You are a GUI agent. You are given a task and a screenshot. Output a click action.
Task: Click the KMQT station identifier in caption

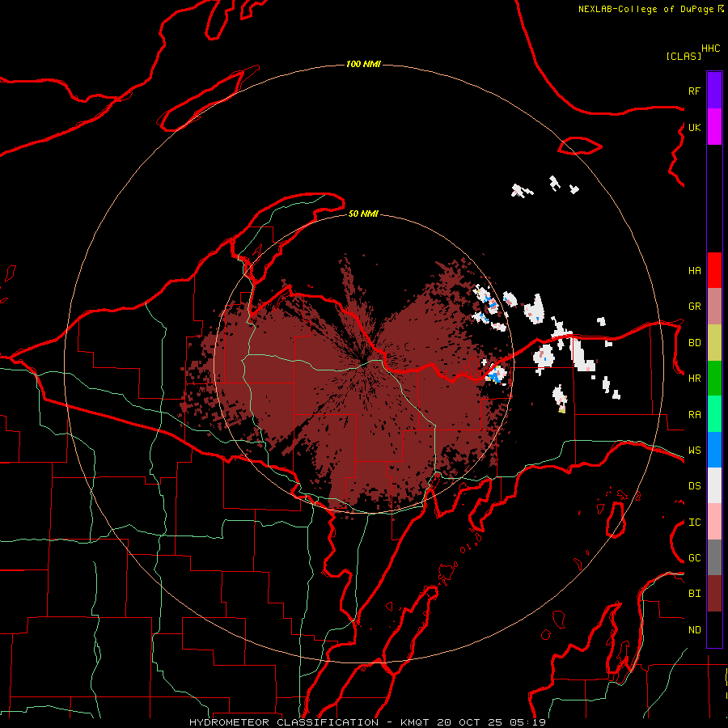point(416,722)
